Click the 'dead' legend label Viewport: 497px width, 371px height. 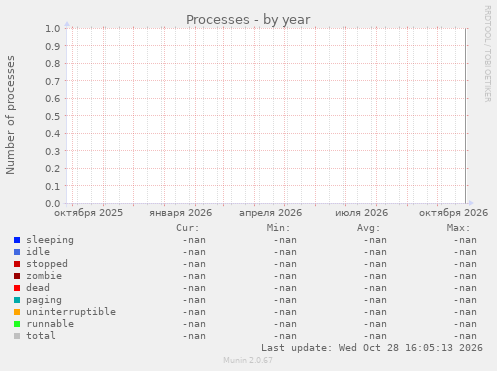point(38,288)
